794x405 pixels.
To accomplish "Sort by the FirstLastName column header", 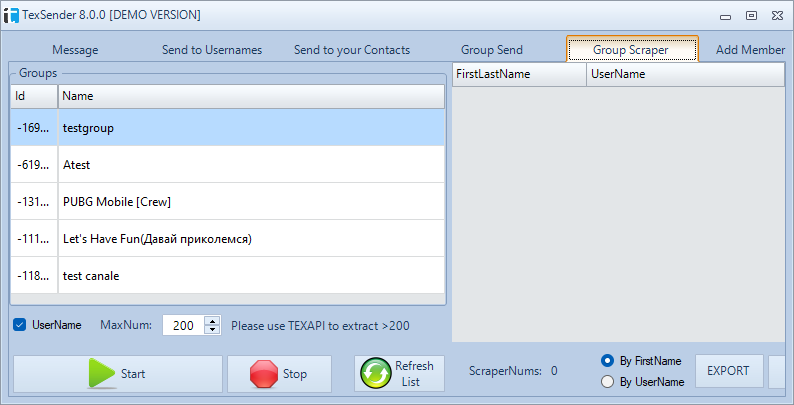I will (x=518, y=74).
